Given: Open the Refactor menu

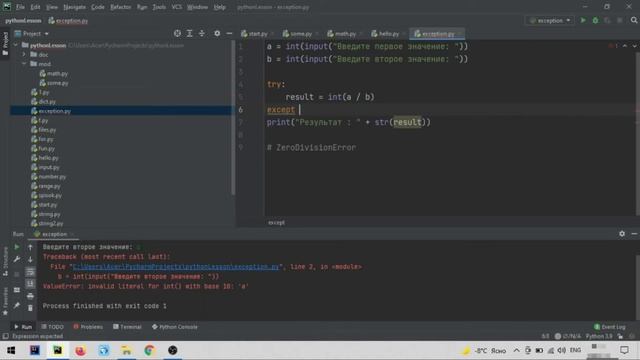Looking at the screenshot, I should [x=120, y=7].
